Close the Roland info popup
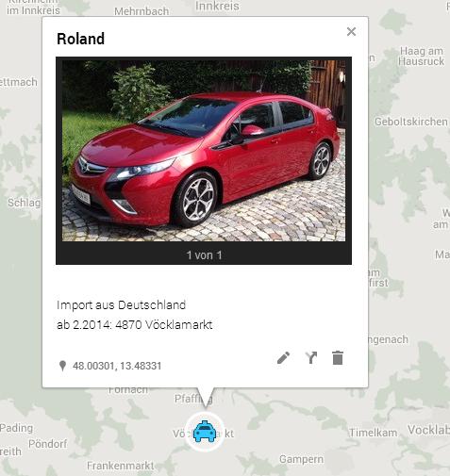450x476 pixels. (x=351, y=31)
